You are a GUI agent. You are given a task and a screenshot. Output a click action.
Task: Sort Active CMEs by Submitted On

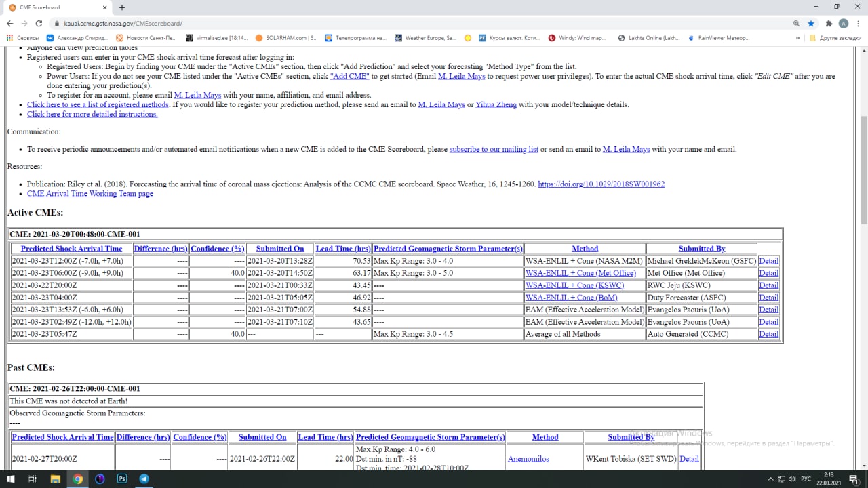tap(280, 249)
